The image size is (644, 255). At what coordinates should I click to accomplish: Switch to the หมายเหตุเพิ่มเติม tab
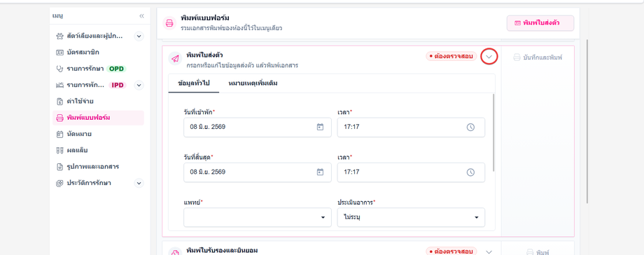tap(253, 83)
